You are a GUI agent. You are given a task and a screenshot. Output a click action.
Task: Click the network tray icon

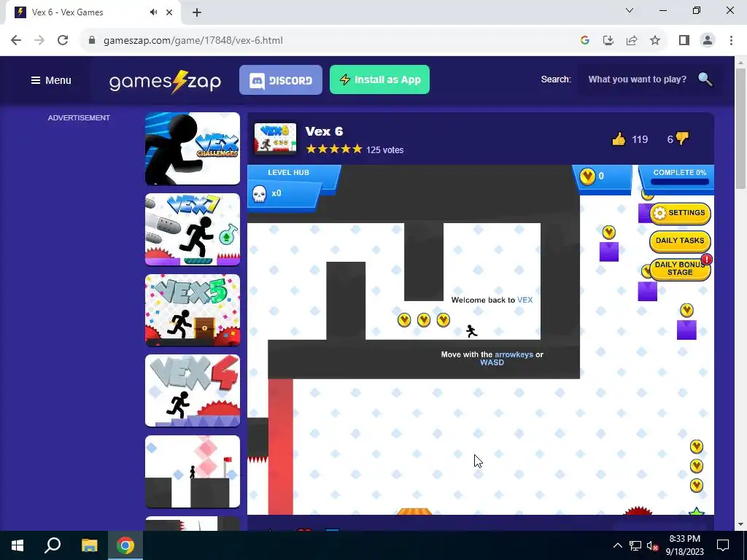[635, 545]
